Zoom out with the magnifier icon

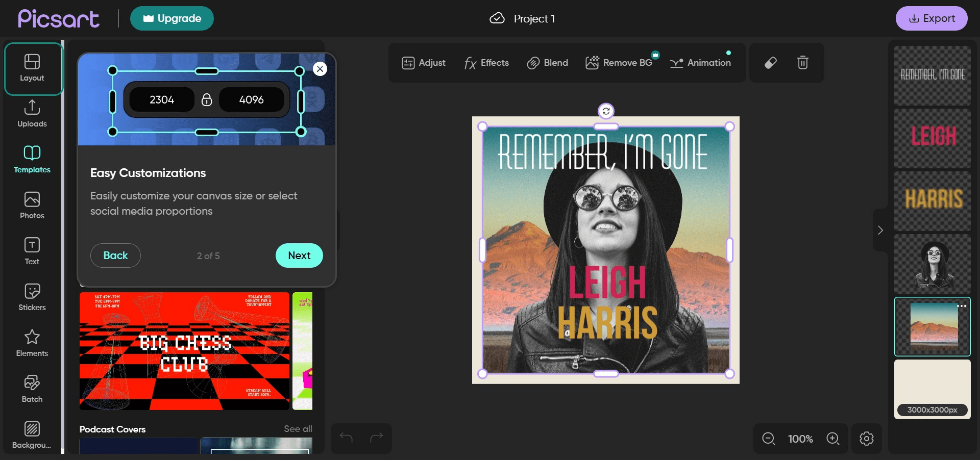click(768, 438)
